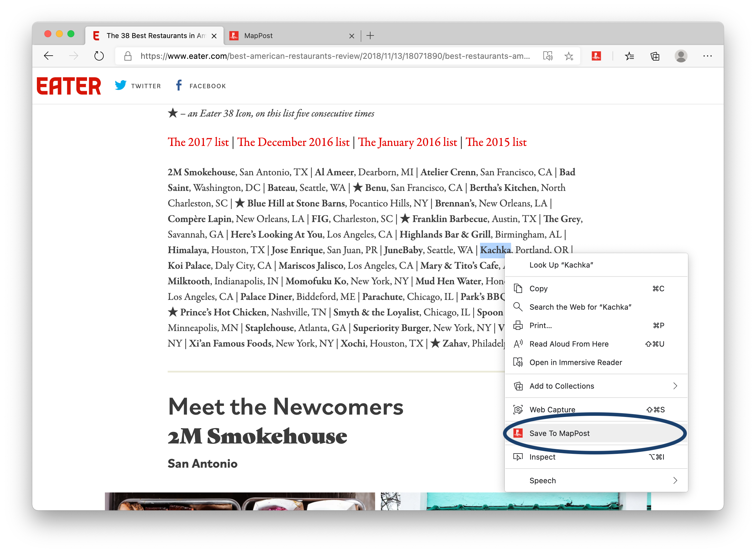Choose Look Up "Kachka" in the context menu
Screen dimensions: 756x553
tap(596, 265)
